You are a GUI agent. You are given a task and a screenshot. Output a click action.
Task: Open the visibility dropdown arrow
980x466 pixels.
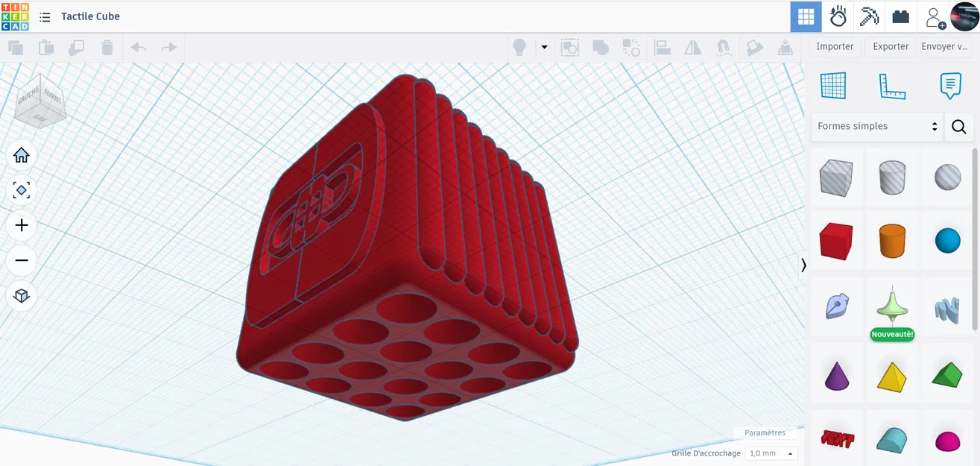coord(544,48)
